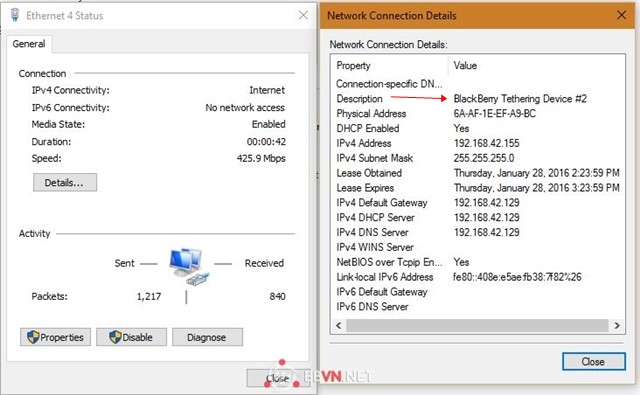Select the Lease Obtained row label
Screen dimensions: 640x395
pyautogui.click(x=369, y=173)
